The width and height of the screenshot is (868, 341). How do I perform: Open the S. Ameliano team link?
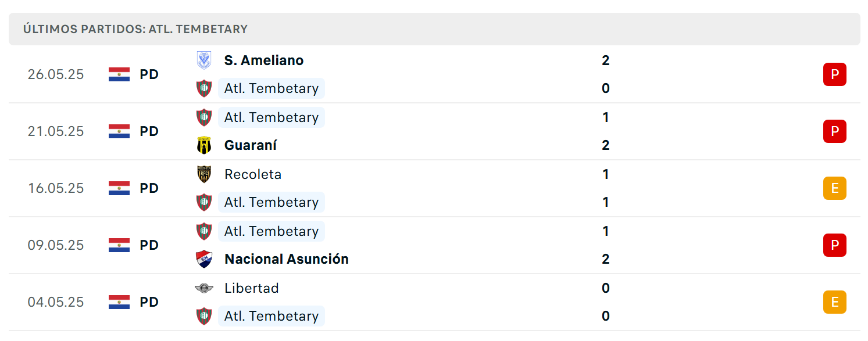[264, 60]
